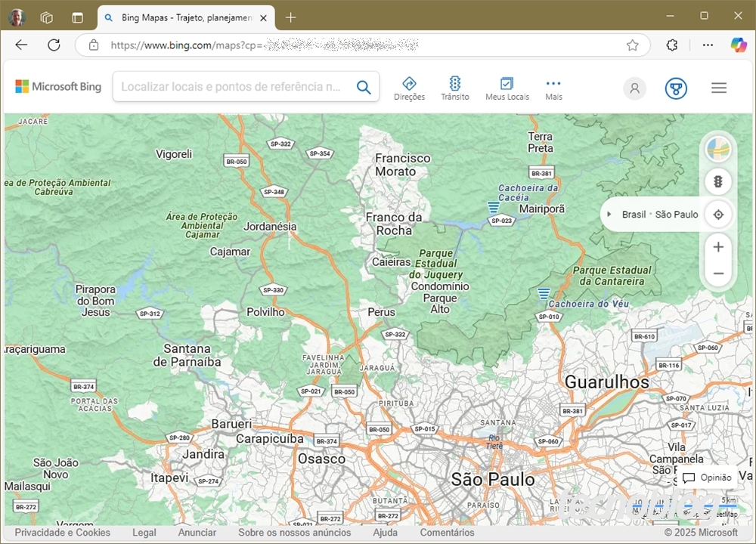Open the hamburger menu icon
This screenshot has height=544, width=756.
(719, 88)
